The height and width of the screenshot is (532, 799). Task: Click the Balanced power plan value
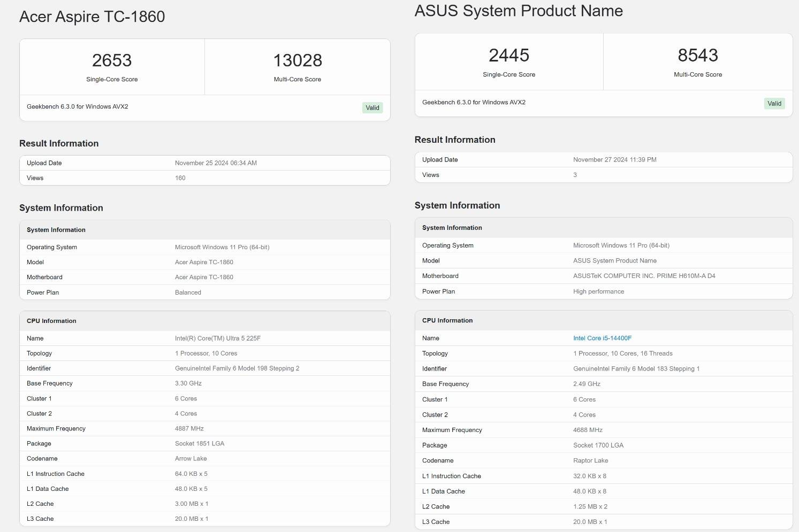tap(188, 292)
